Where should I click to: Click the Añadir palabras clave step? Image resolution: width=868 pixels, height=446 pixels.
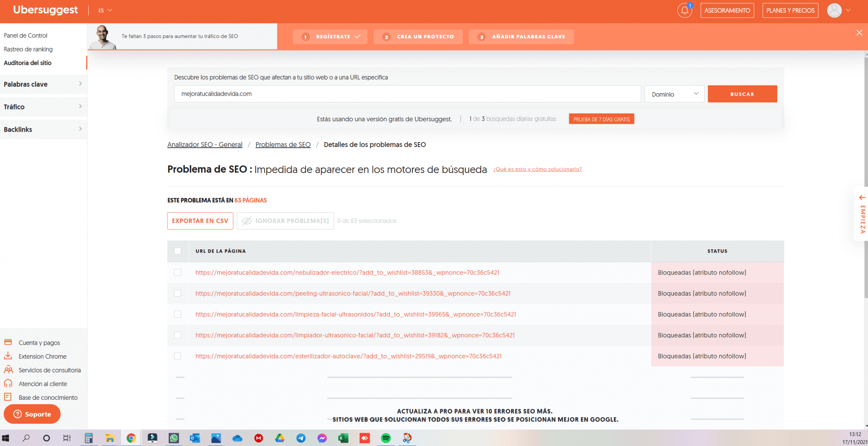[521, 37]
